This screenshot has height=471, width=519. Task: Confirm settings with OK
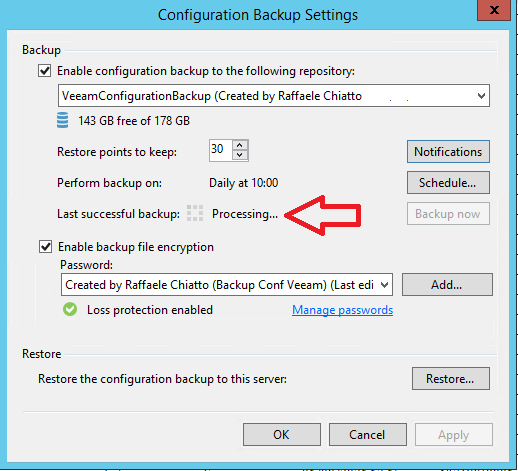click(x=282, y=435)
